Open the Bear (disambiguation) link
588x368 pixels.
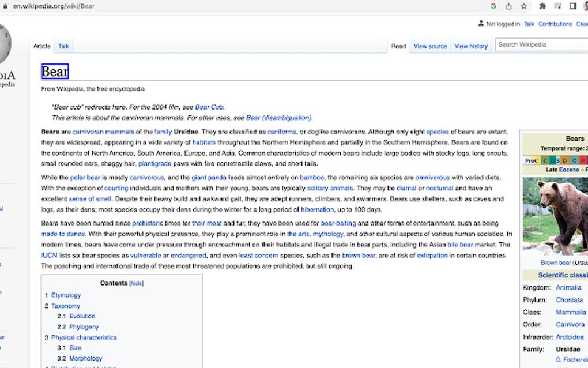(x=278, y=118)
